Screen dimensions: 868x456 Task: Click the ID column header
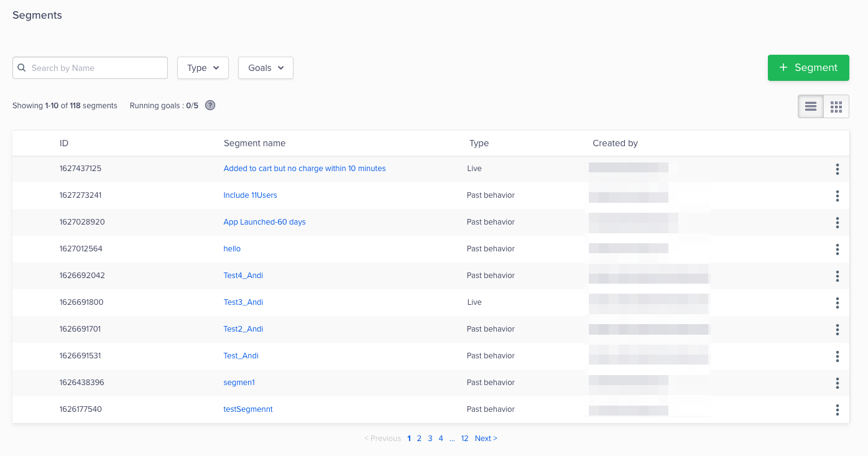tap(64, 143)
